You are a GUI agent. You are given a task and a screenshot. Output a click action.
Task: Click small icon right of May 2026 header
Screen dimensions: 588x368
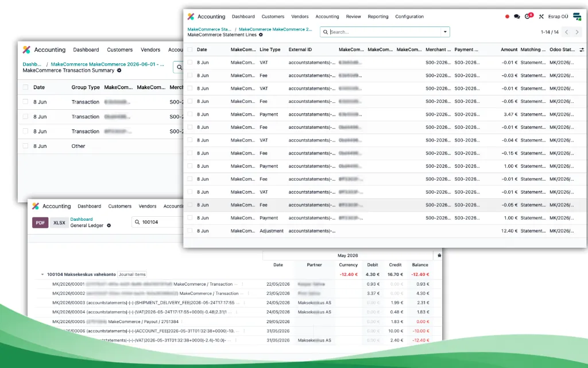[x=439, y=255]
